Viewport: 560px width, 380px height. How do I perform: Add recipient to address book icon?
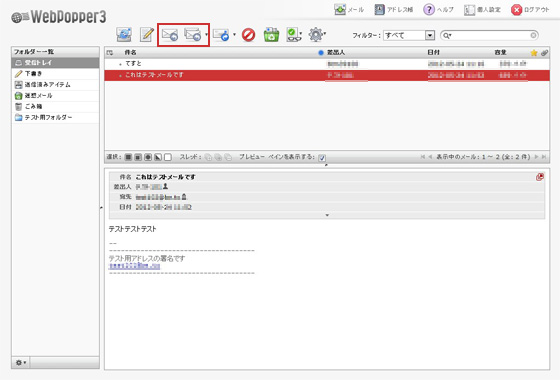point(184,196)
